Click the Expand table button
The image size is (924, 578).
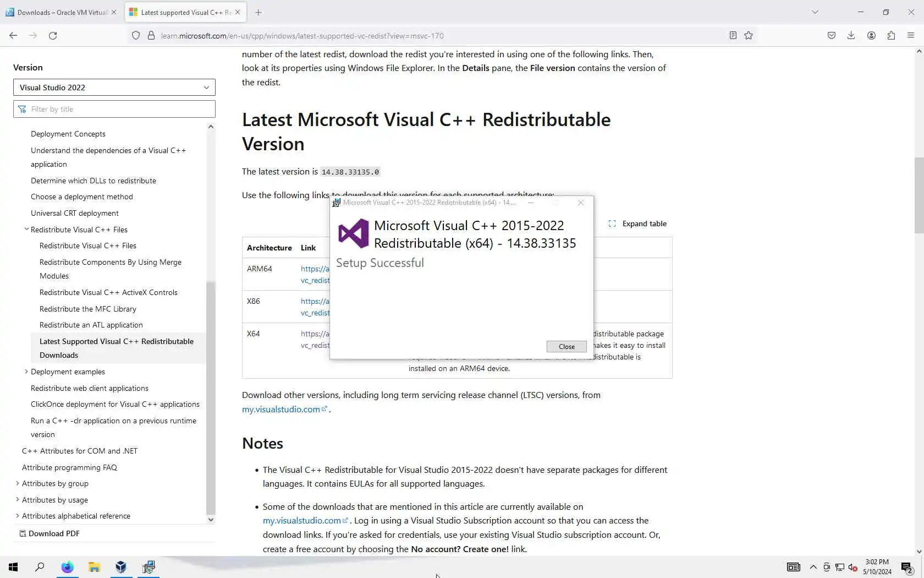pyautogui.click(x=637, y=223)
